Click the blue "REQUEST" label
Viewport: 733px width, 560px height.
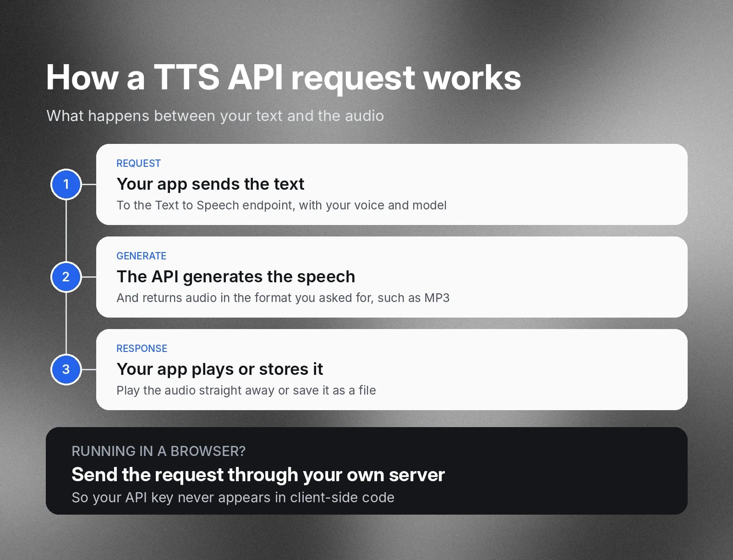click(138, 164)
